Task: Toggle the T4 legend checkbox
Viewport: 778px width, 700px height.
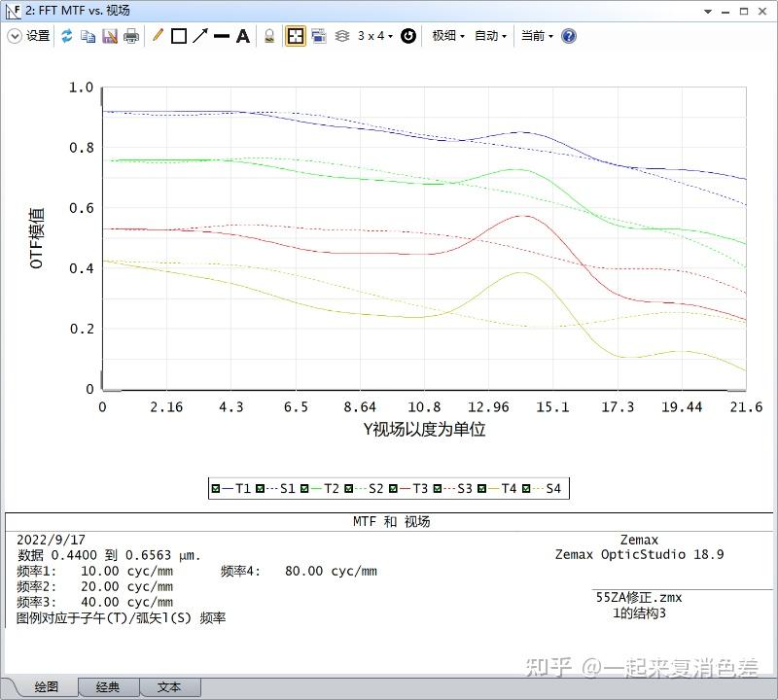Action: (481, 489)
